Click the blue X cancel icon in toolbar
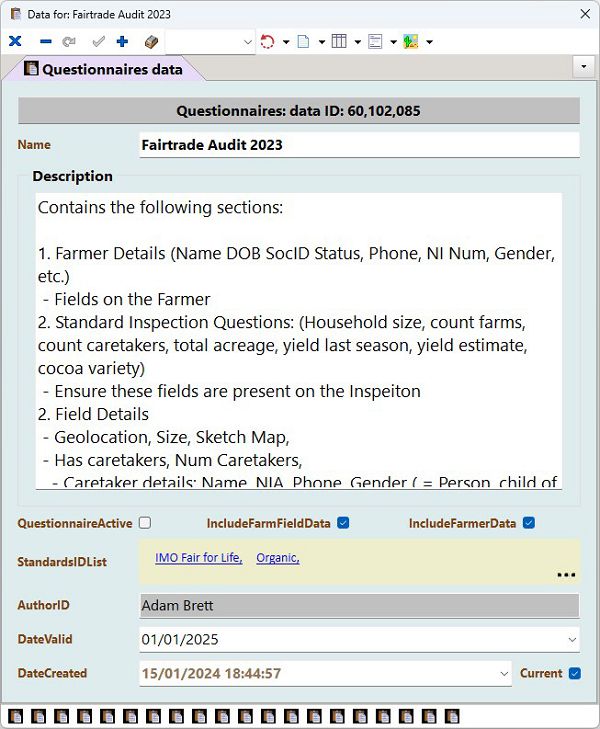The width and height of the screenshot is (600, 729). 15,41
